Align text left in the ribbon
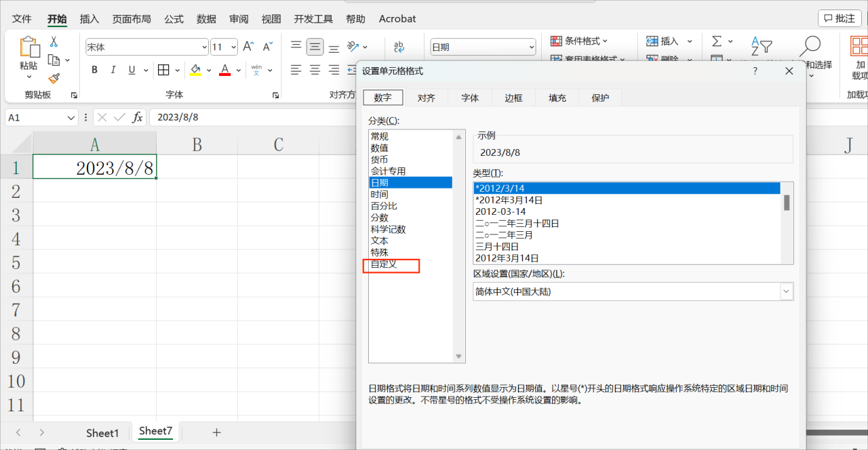This screenshot has width=868, height=450. point(296,70)
